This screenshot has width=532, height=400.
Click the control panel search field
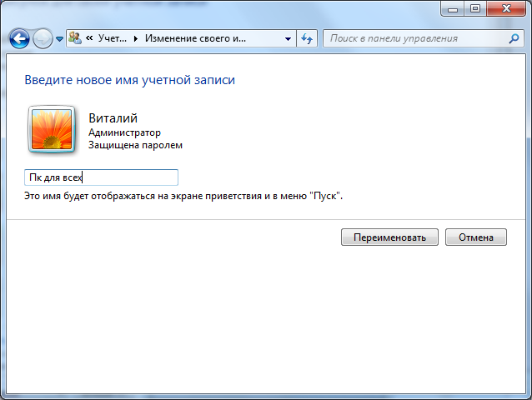[x=413, y=38]
